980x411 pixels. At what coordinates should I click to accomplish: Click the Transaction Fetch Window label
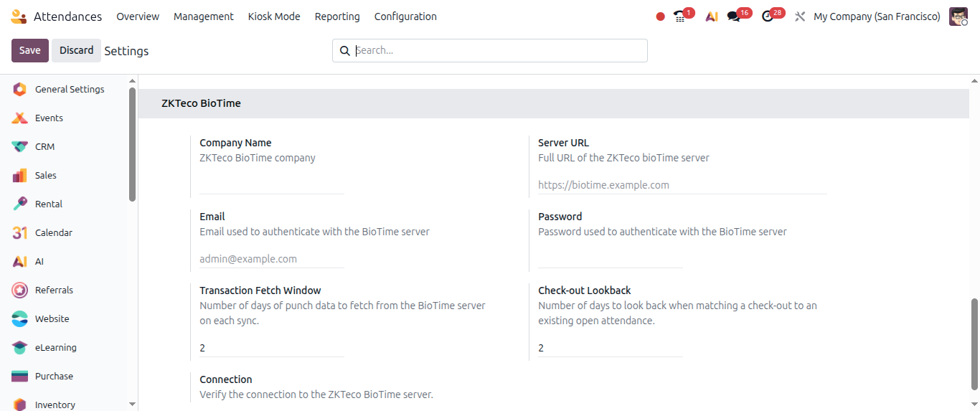(x=260, y=290)
